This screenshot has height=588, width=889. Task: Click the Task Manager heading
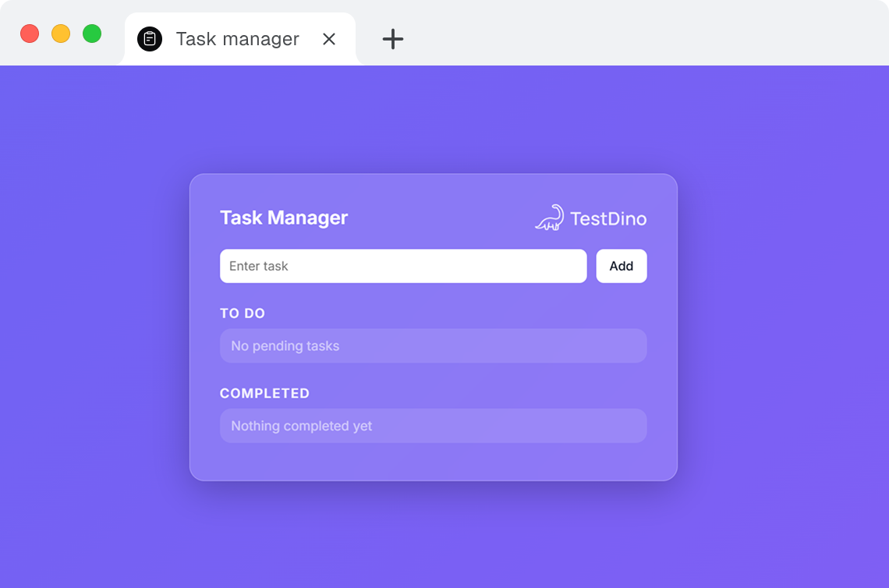pos(284,218)
